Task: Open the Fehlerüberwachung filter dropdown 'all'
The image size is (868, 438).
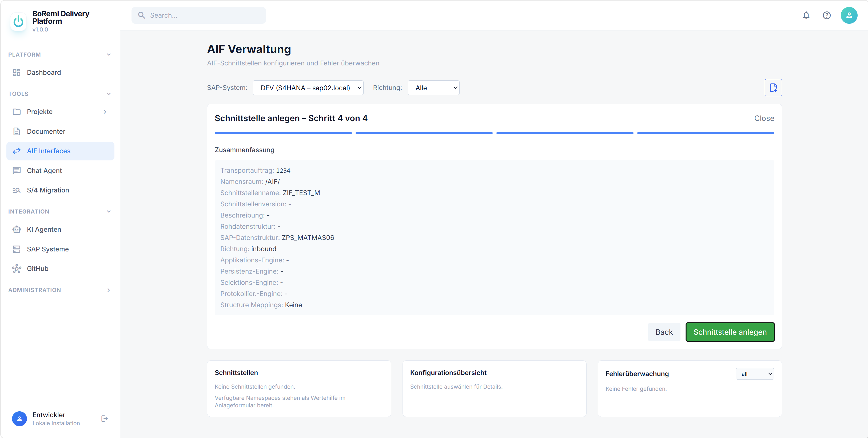Action: point(754,374)
